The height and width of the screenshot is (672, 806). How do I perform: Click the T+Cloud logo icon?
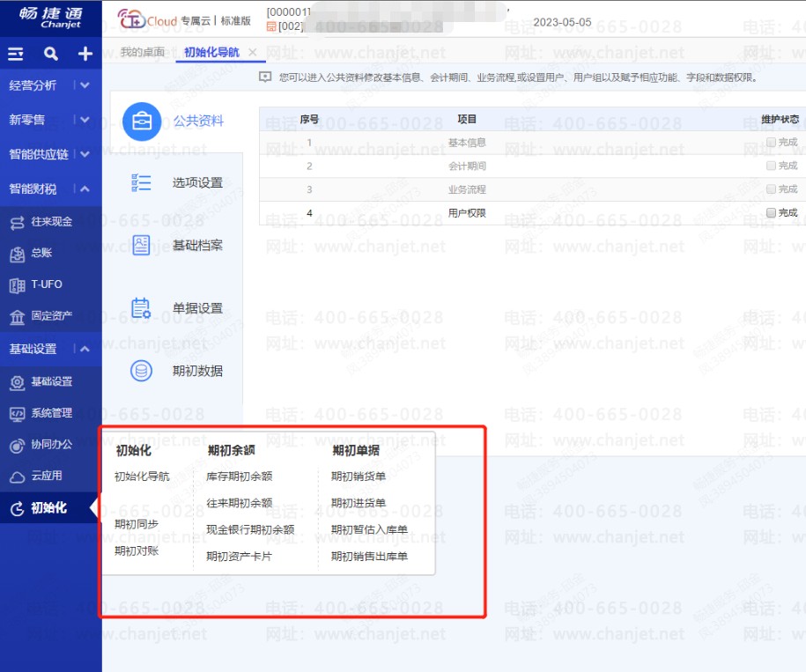point(131,19)
